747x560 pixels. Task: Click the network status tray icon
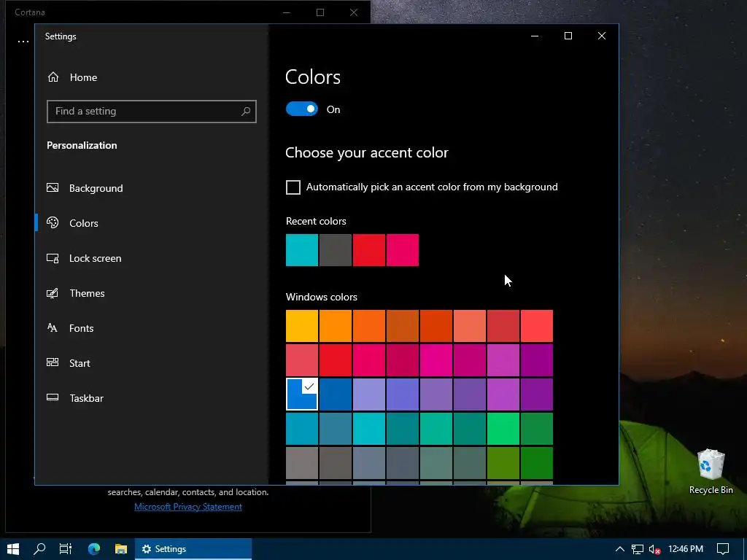(638, 549)
